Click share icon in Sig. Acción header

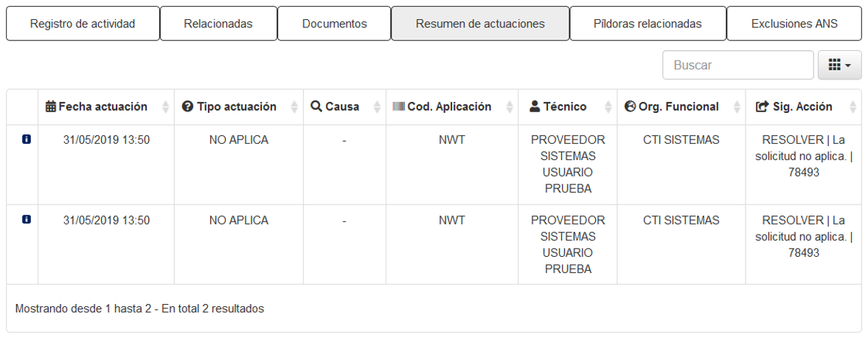[763, 106]
